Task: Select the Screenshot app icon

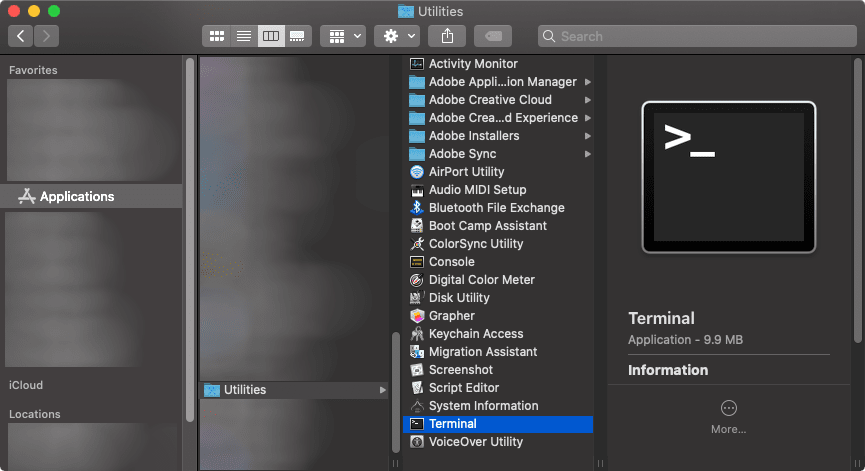Action: [417, 370]
